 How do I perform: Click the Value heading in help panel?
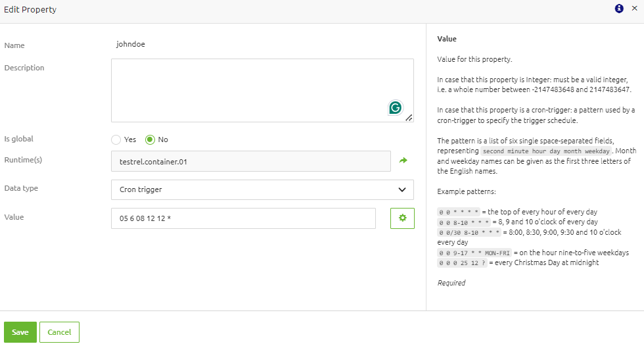pos(447,39)
